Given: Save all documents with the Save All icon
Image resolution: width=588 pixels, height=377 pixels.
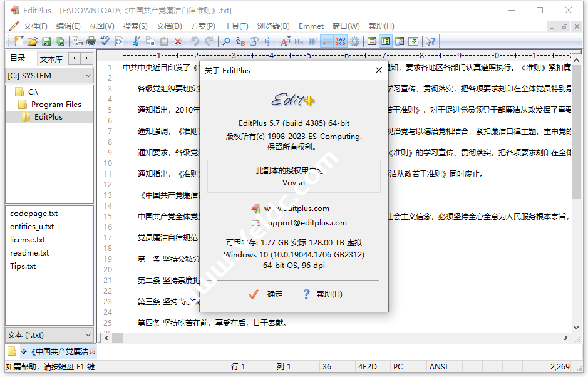Looking at the screenshot, I should (59, 41).
